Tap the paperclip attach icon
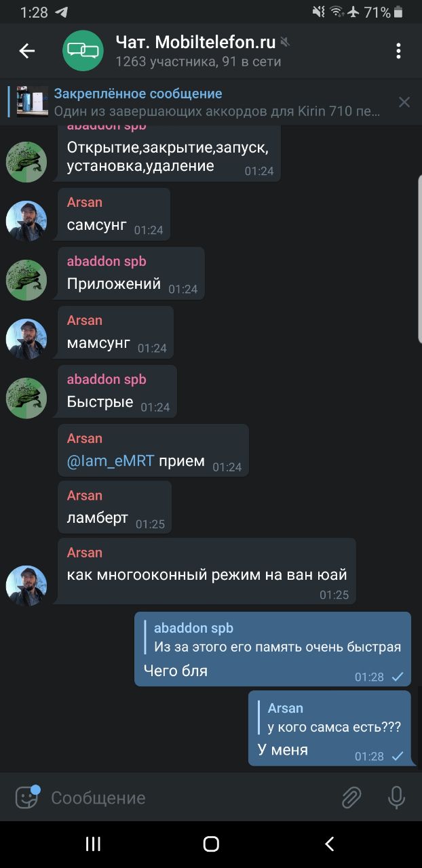 (x=351, y=798)
